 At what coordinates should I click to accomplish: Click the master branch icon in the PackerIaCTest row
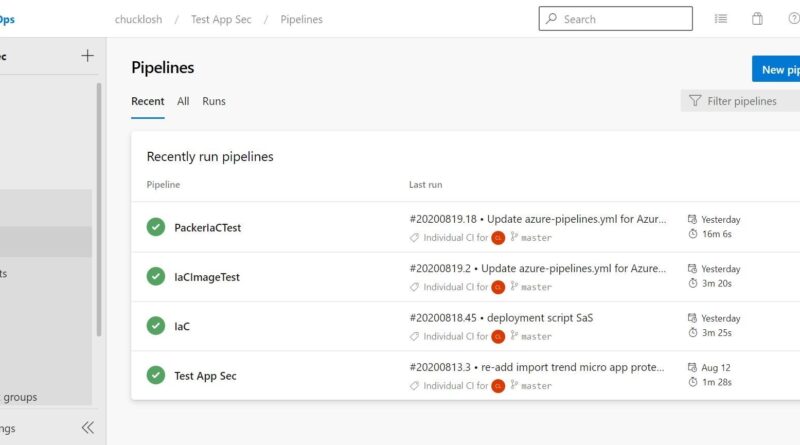[x=514, y=237]
